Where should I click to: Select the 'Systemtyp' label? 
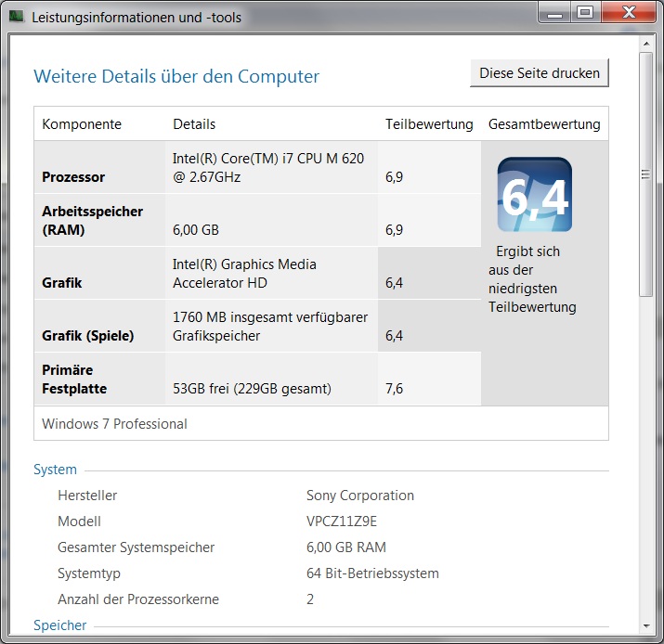tap(89, 573)
